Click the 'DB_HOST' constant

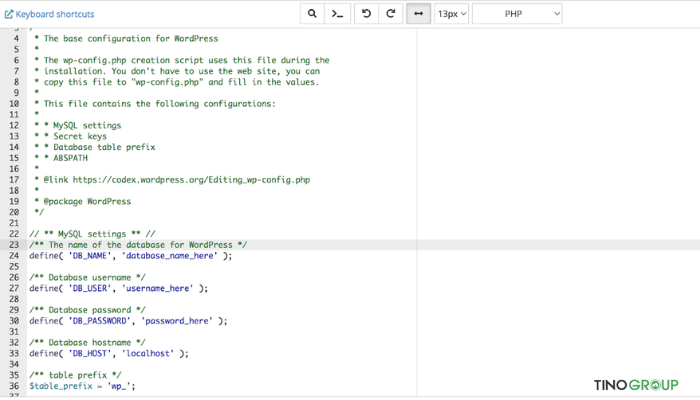point(90,354)
